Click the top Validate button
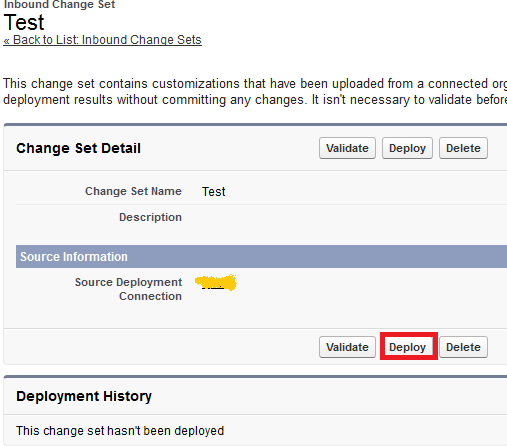Screen dimensions: 507x446 click(347, 148)
